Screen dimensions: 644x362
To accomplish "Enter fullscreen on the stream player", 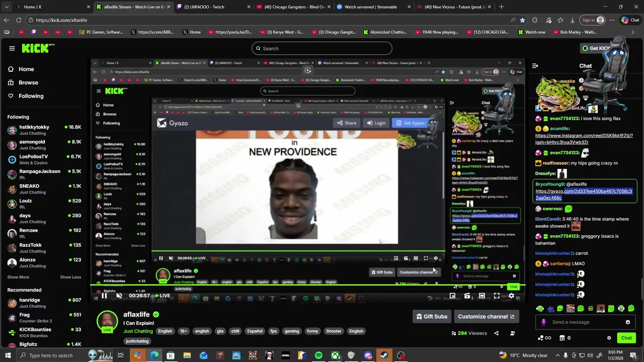I will 497,296.
